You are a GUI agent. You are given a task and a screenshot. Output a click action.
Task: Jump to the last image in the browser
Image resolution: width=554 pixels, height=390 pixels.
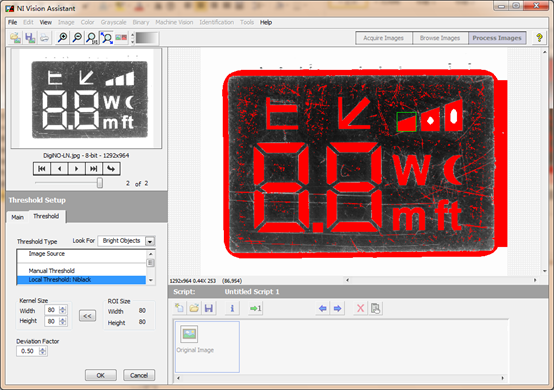(94, 169)
